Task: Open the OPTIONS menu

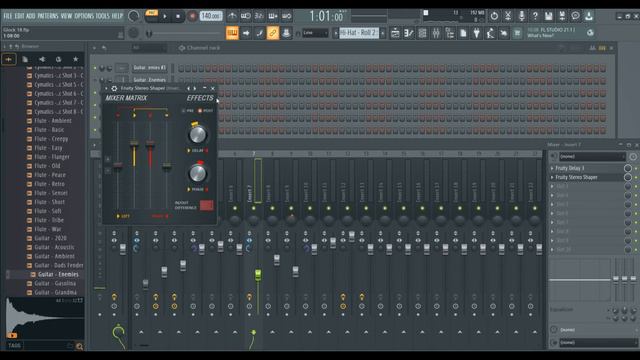Action: click(x=84, y=16)
